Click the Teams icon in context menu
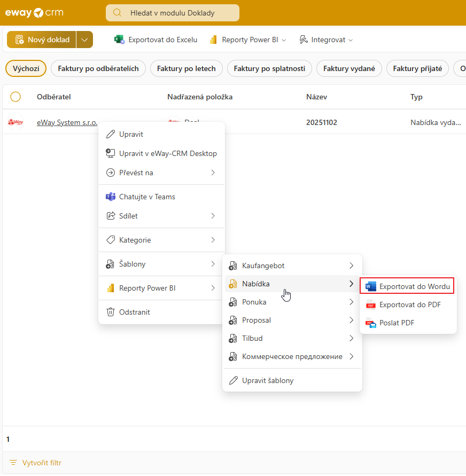The image size is (466, 476). coord(111,197)
